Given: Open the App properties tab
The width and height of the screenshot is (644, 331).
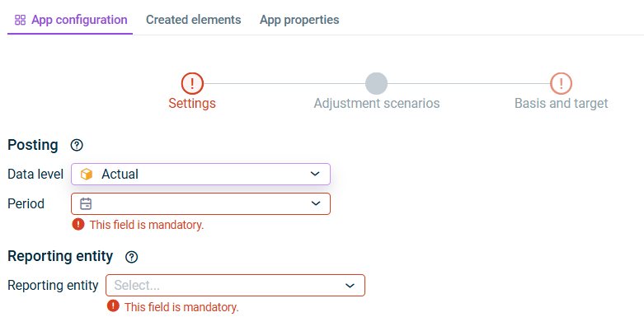Looking at the screenshot, I should coord(299,20).
